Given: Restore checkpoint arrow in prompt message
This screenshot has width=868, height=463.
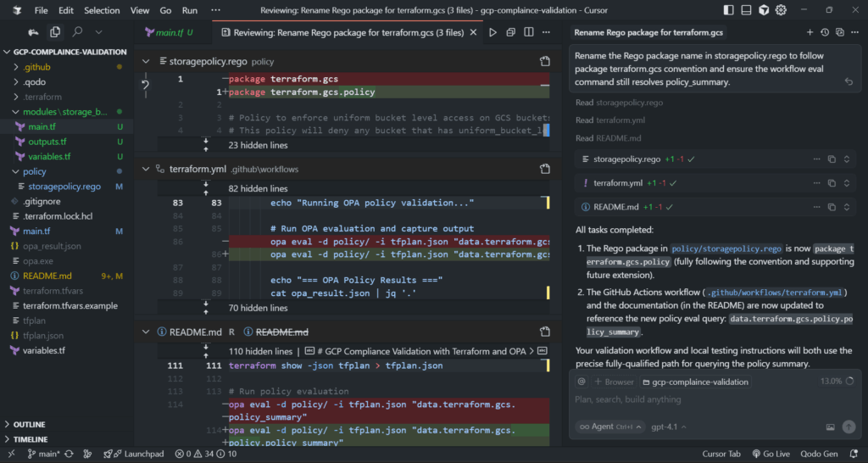Looking at the screenshot, I should (x=849, y=82).
